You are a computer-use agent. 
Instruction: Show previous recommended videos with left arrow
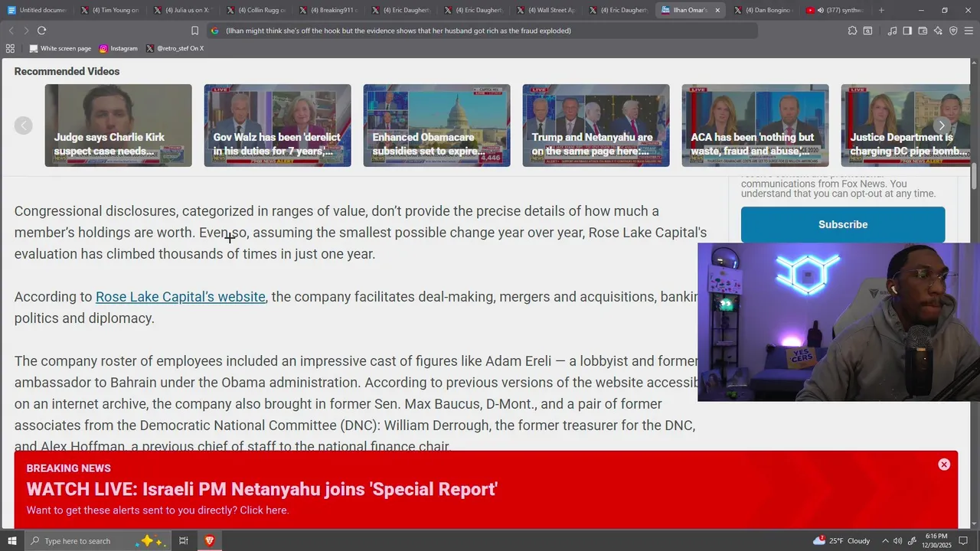24,126
